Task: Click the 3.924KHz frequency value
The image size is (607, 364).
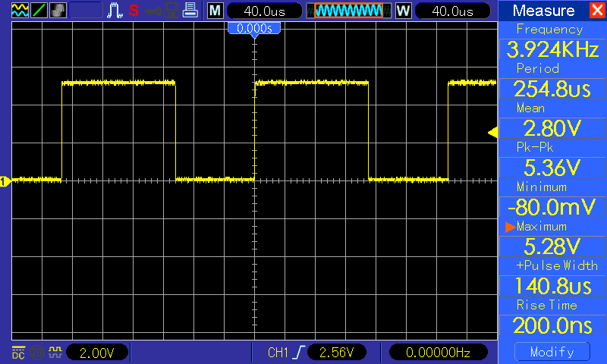Action: point(552,49)
